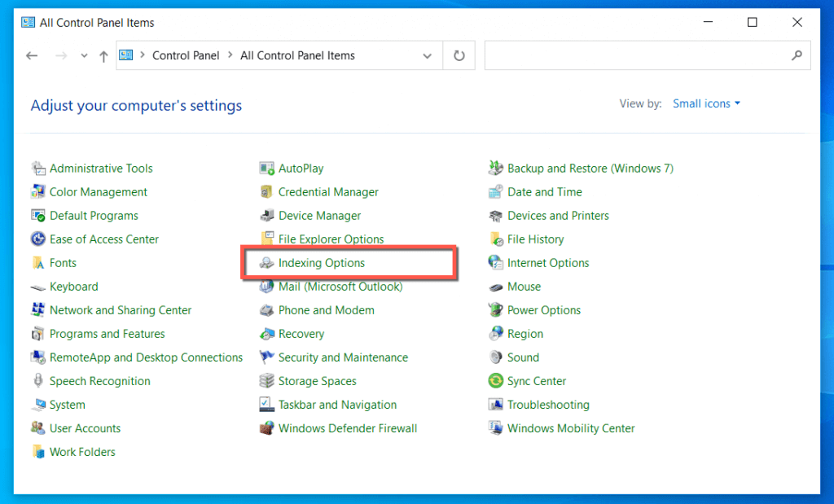Select the Control Panel breadcrumb segment

point(186,56)
